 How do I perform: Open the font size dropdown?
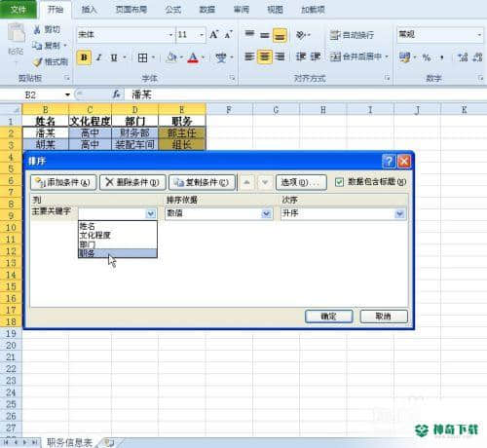pyautogui.click(x=202, y=35)
